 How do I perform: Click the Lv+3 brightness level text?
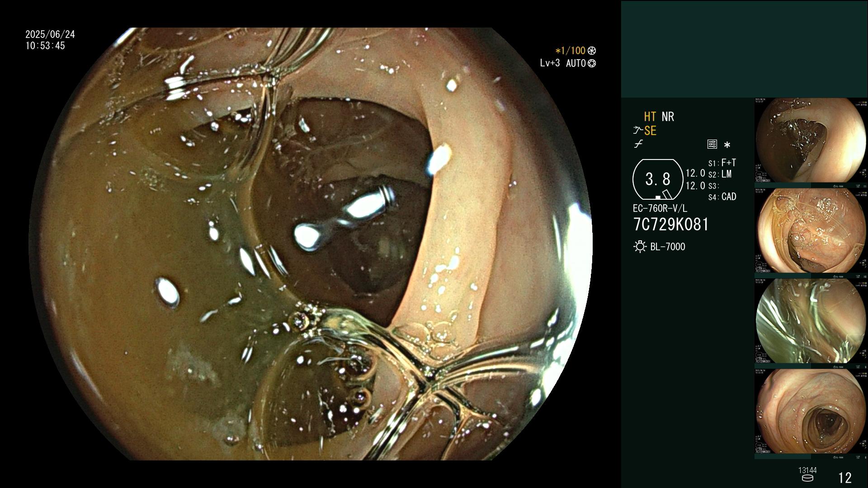[550, 63]
